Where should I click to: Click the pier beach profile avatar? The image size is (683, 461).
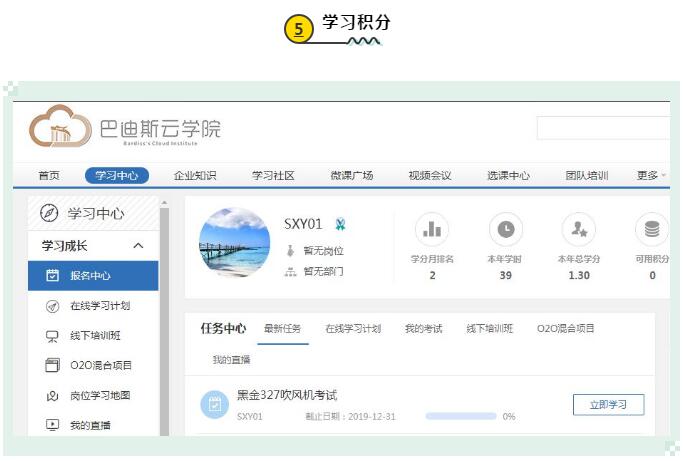coord(234,243)
